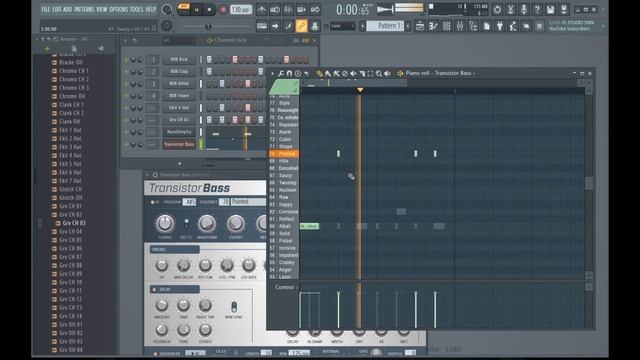Open the EDIT menu
The image size is (640, 360).
[57, 9]
